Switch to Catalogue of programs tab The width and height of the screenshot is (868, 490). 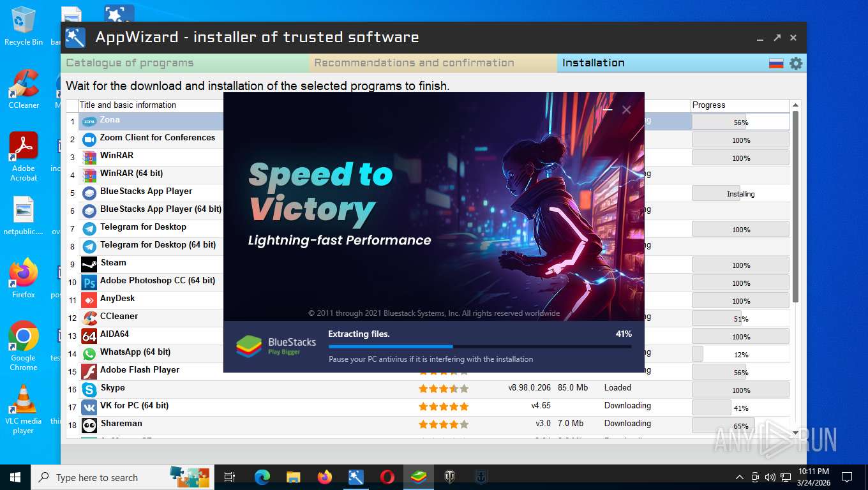[x=185, y=63]
